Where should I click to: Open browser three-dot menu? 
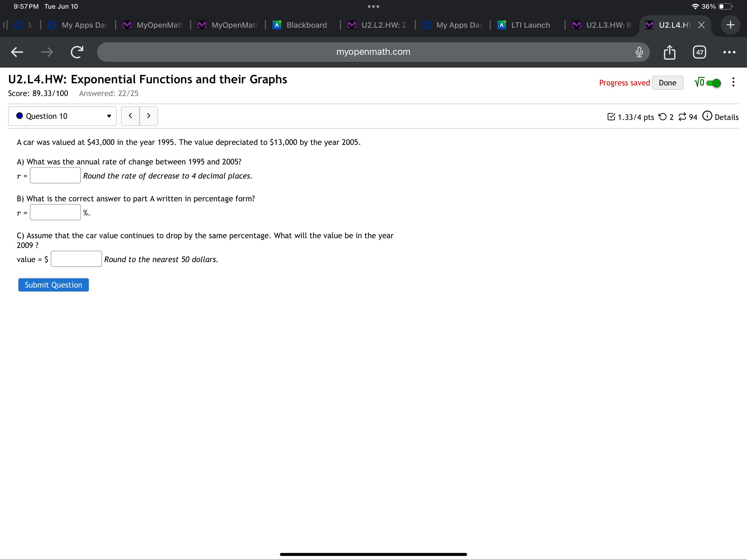tap(729, 52)
